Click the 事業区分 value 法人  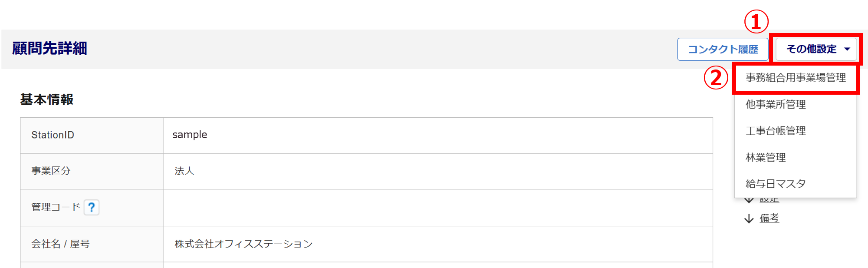click(x=184, y=171)
